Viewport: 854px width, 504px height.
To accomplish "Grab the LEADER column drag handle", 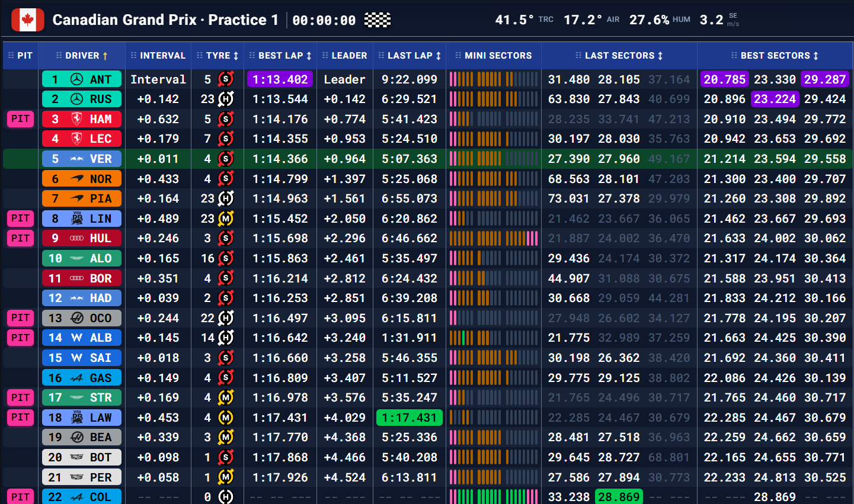I will point(325,56).
